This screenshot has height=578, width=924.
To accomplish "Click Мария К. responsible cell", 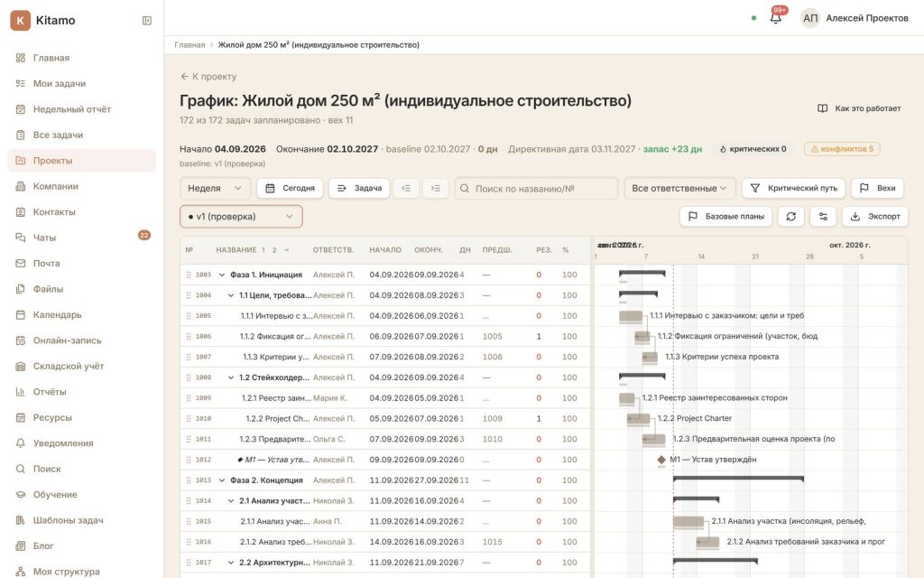I will [330, 398].
